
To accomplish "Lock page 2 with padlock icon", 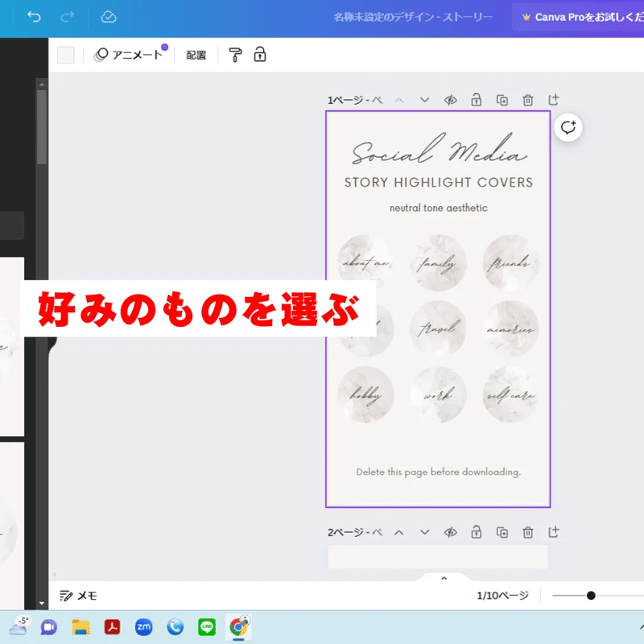I will click(x=476, y=532).
